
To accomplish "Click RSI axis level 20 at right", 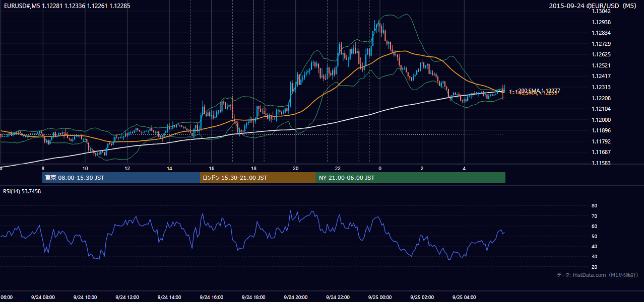I will 594,267.
